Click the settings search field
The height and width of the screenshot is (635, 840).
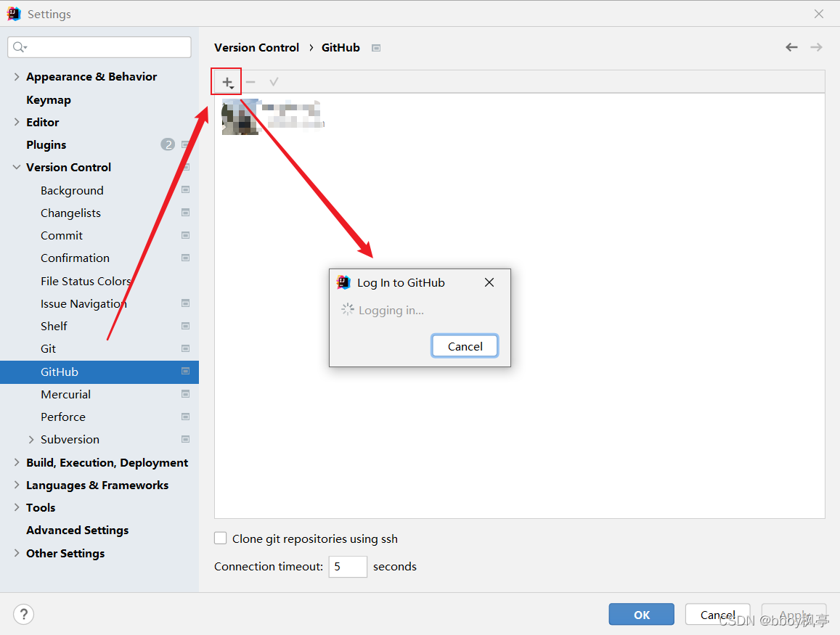(99, 47)
